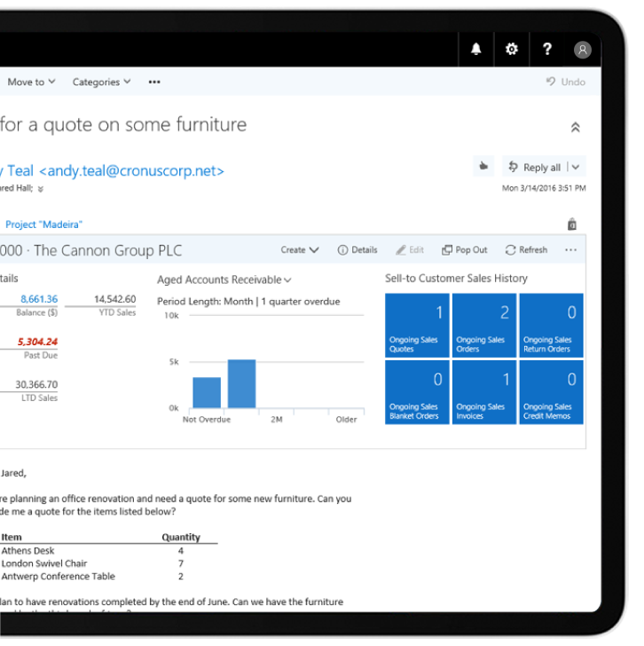Open sender andy.teal@cronuscorp.net link
This screenshot has height=646, width=644.
coord(132,170)
